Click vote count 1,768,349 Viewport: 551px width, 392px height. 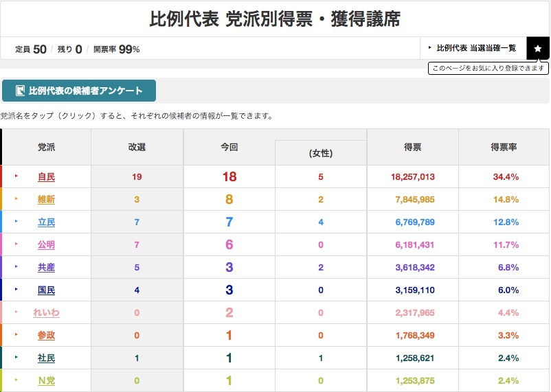click(415, 336)
